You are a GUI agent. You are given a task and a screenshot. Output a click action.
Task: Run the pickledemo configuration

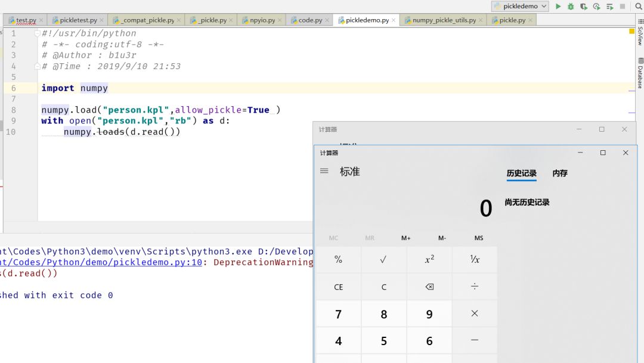point(558,6)
